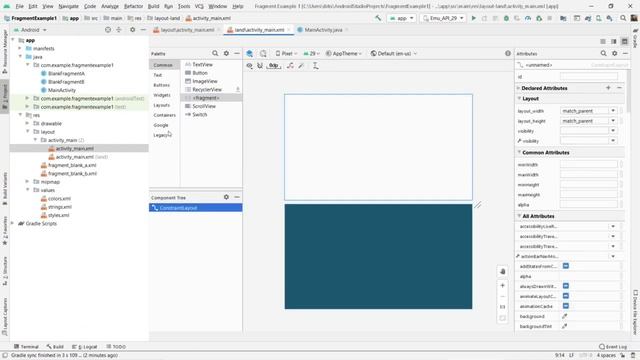Screen dimensions: 640x360
Task: Open Component Tree settings gear
Action: (226, 197)
